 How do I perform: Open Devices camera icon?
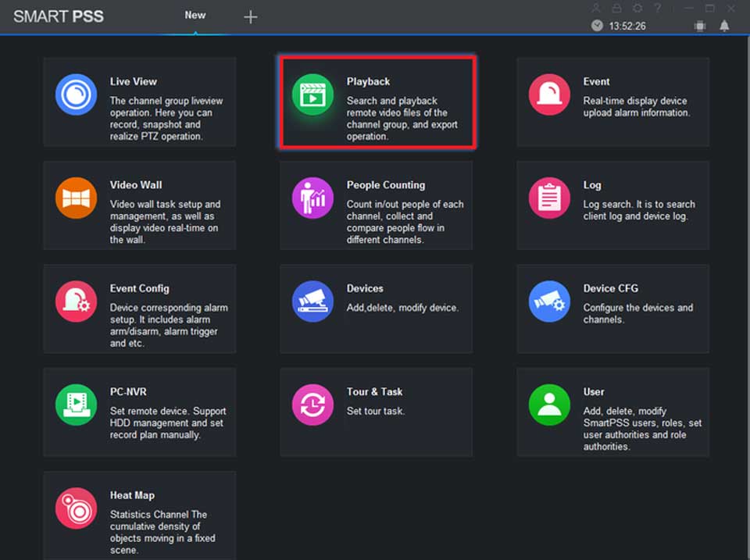coord(312,301)
